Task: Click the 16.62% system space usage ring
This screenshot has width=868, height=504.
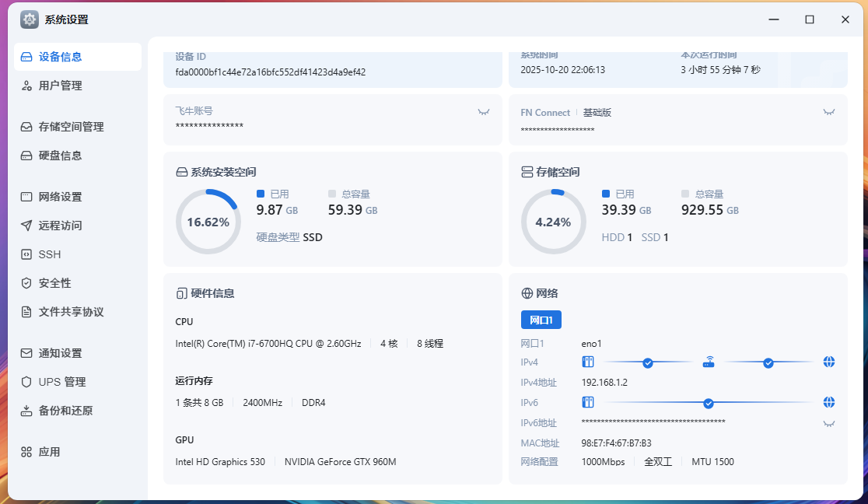Action: coord(208,222)
